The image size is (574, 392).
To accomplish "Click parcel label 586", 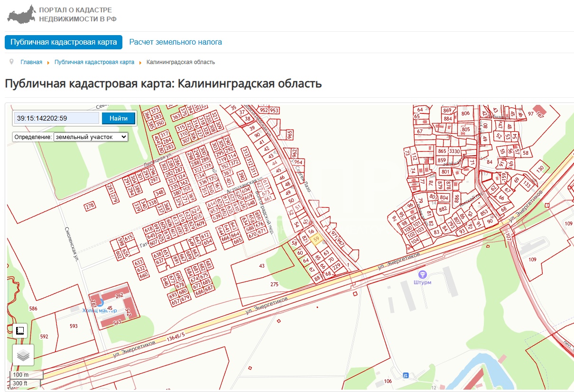I will pyautogui.click(x=33, y=308).
